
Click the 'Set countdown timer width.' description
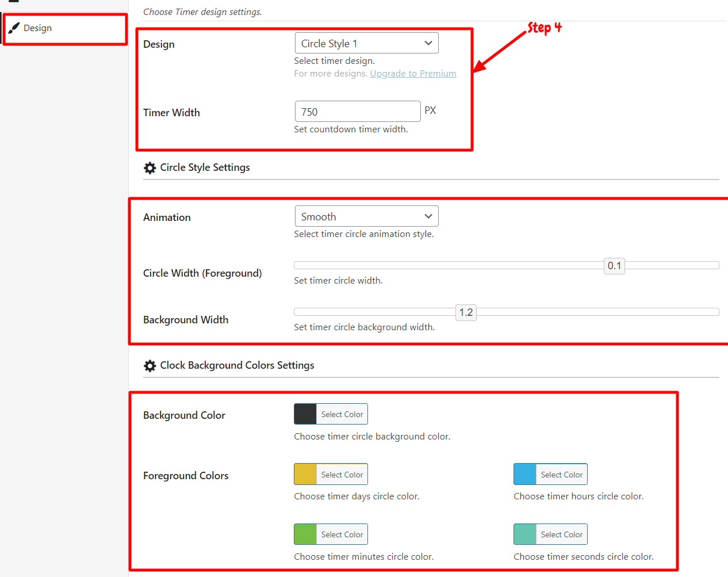point(351,129)
